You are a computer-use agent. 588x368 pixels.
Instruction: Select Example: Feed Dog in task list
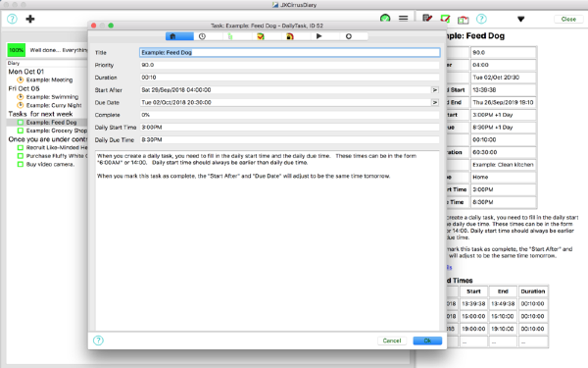51,123
